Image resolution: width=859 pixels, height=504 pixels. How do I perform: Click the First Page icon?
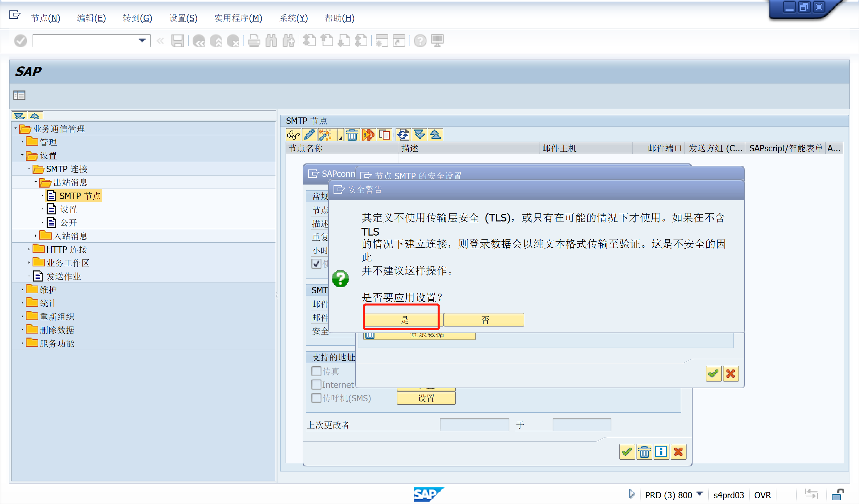(309, 41)
